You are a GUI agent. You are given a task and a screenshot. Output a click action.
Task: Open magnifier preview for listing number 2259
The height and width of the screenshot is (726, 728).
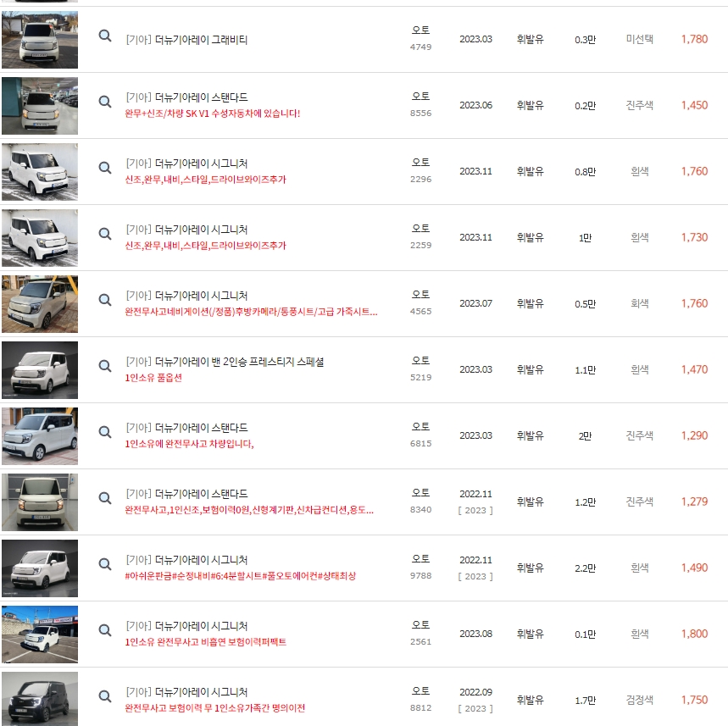click(105, 234)
